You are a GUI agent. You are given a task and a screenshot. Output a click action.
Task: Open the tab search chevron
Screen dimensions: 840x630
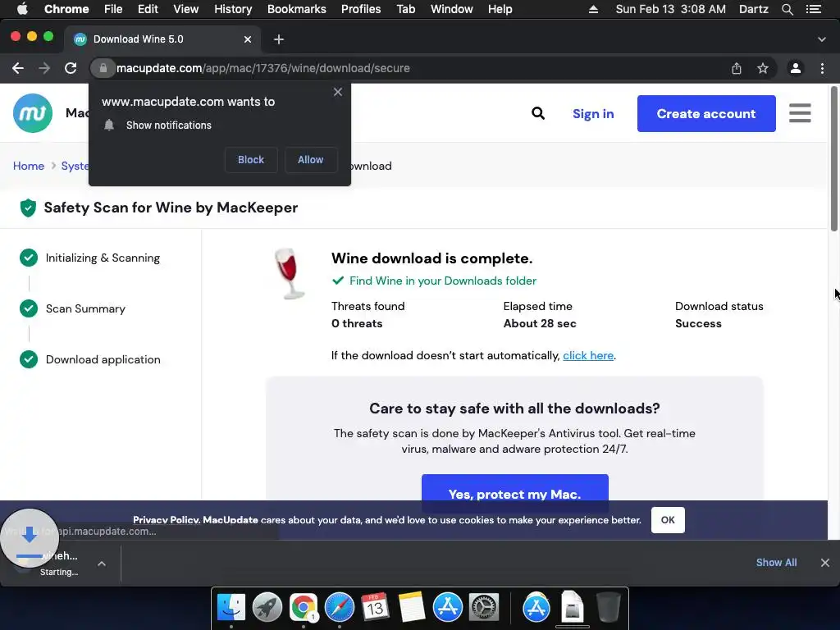(822, 39)
